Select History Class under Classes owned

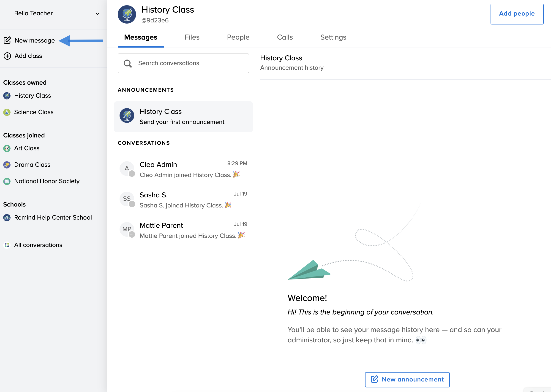(x=32, y=96)
